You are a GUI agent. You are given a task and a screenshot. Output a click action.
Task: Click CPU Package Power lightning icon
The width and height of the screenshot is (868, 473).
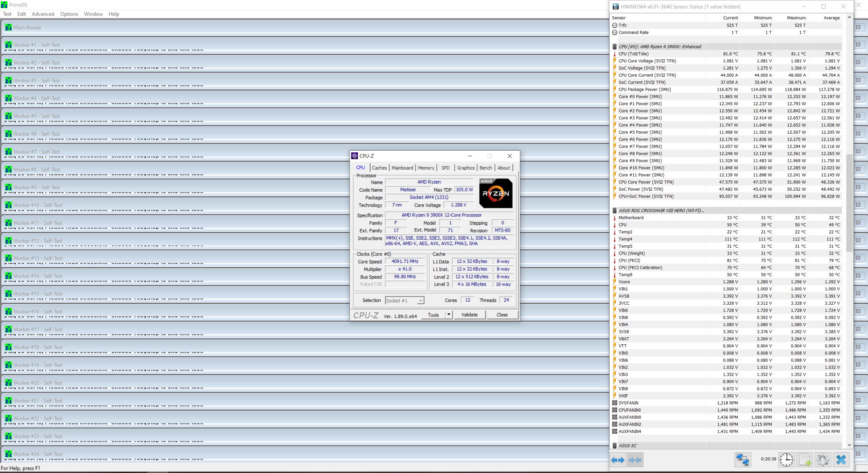tap(614, 89)
